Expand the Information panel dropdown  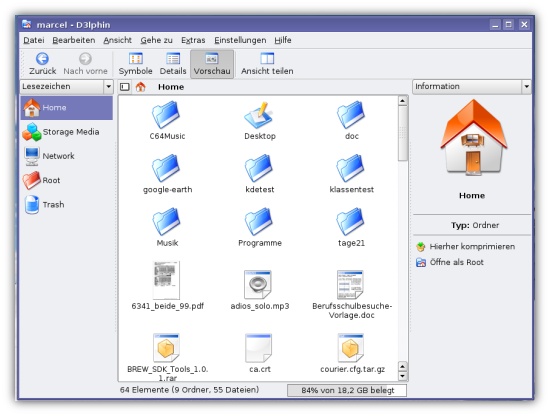pyautogui.click(x=526, y=86)
